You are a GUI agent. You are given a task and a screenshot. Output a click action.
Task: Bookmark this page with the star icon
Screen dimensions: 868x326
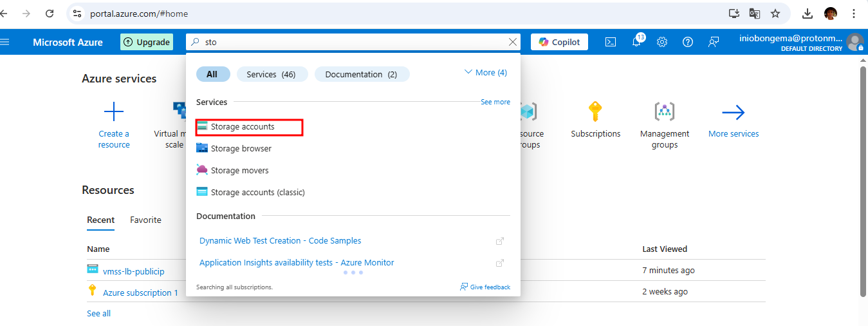coord(775,14)
